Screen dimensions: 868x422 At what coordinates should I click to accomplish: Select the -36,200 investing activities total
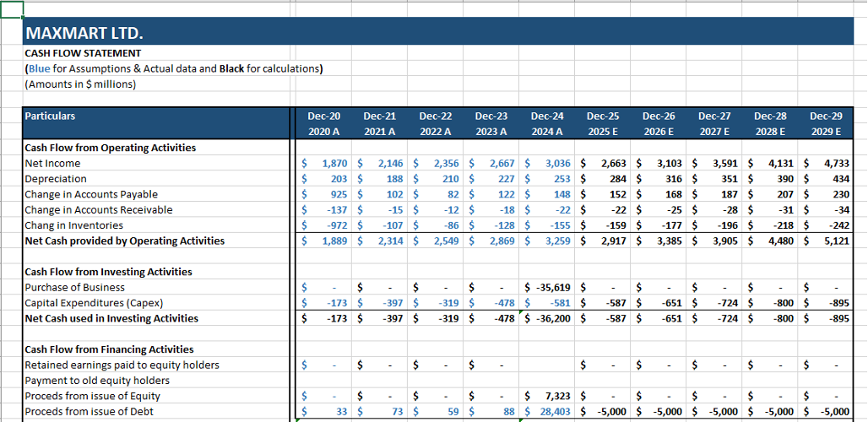549,318
